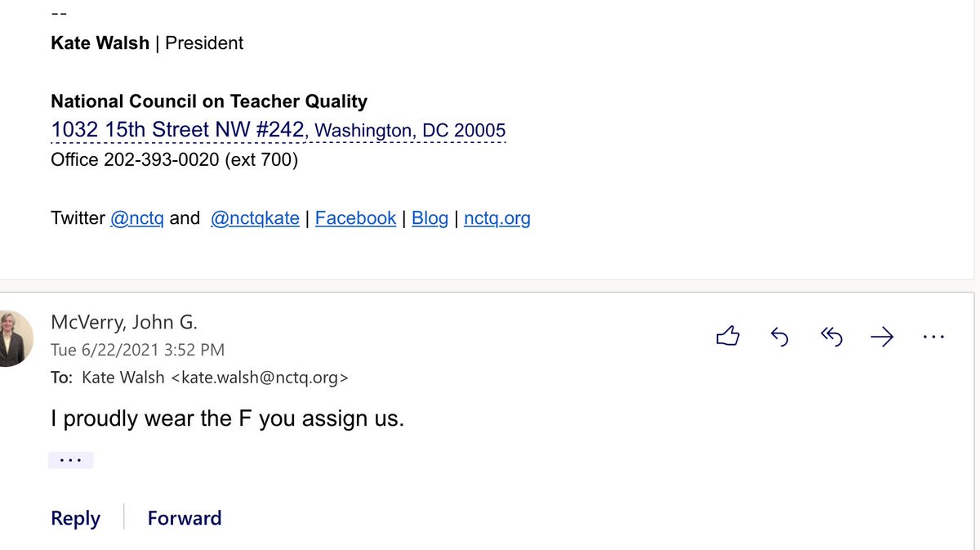
Task: Click the Tue 6/22/2021 3:52 PM timestamp
Action: (137, 350)
